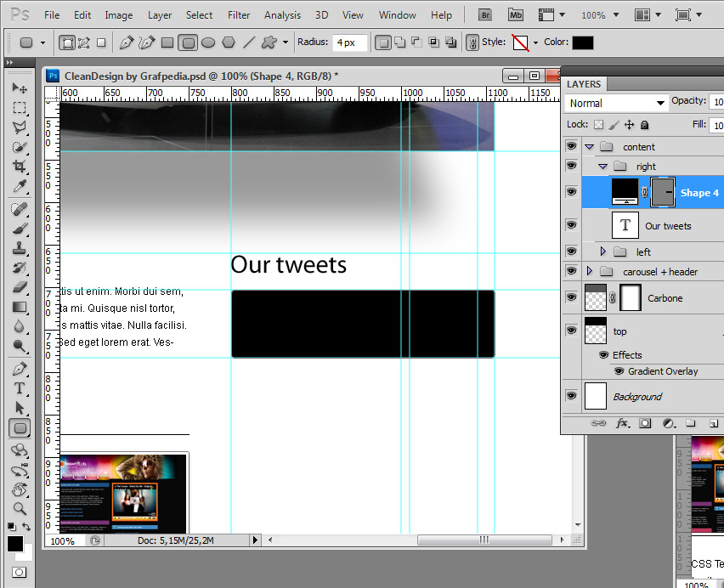Image resolution: width=724 pixels, height=588 pixels.
Task: Expand the left layer group
Action: 602,252
